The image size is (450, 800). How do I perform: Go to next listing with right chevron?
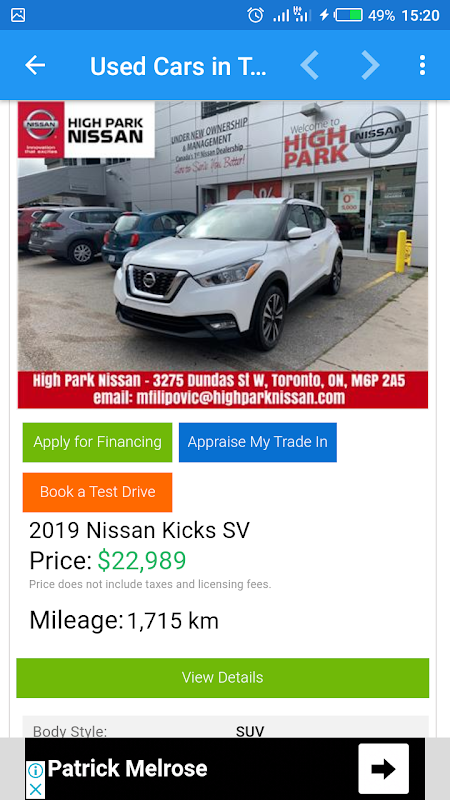pyautogui.click(x=370, y=65)
